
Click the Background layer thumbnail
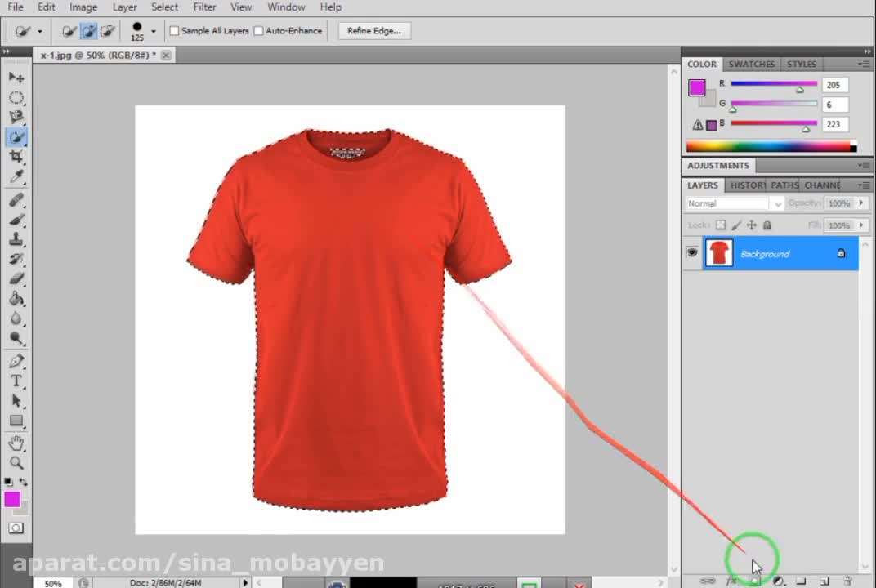point(719,253)
